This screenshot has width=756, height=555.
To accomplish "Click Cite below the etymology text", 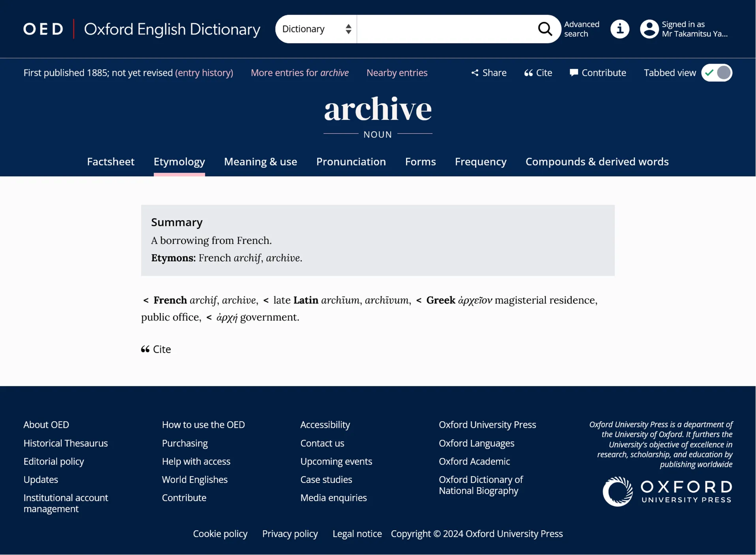I will [156, 349].
